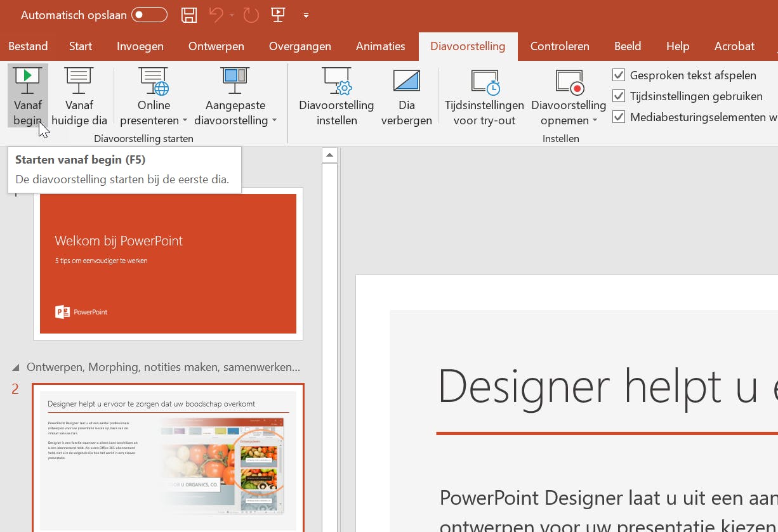Image resolution: width=778 pixels, height=532 pixels.
Task: Uncheck Tijdsinstellingen gebruiken
Action: [x=619, y=96]
